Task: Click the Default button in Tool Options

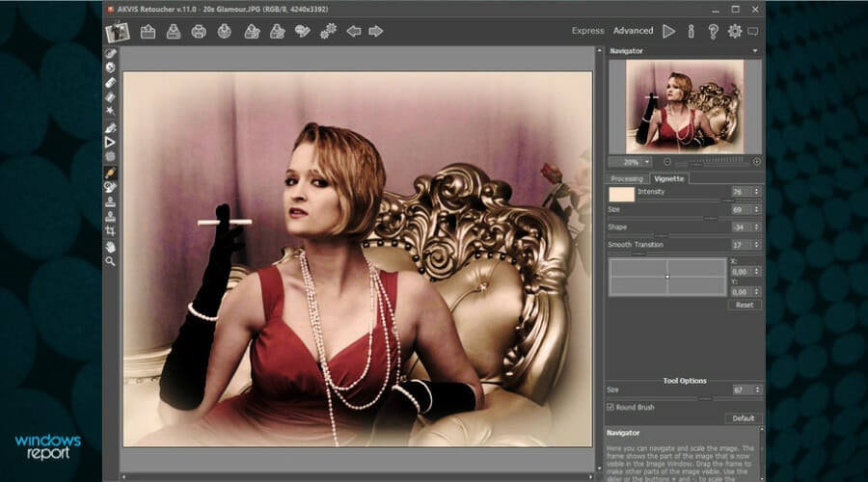Action: click(x=743, y=418)
